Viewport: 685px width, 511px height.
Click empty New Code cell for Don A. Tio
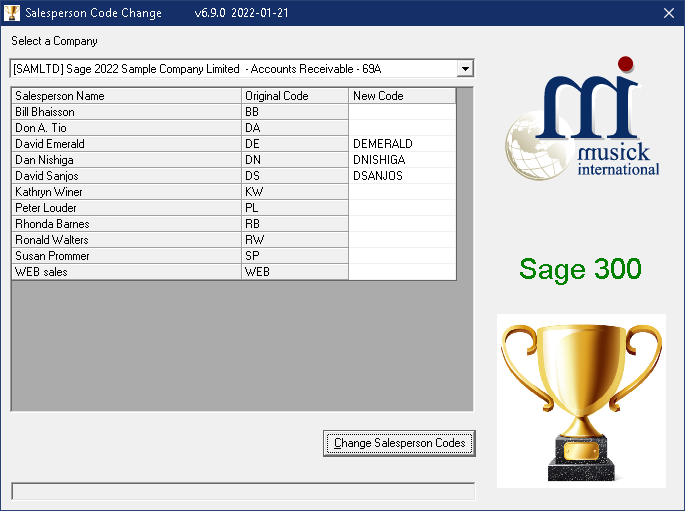[402, 128]
